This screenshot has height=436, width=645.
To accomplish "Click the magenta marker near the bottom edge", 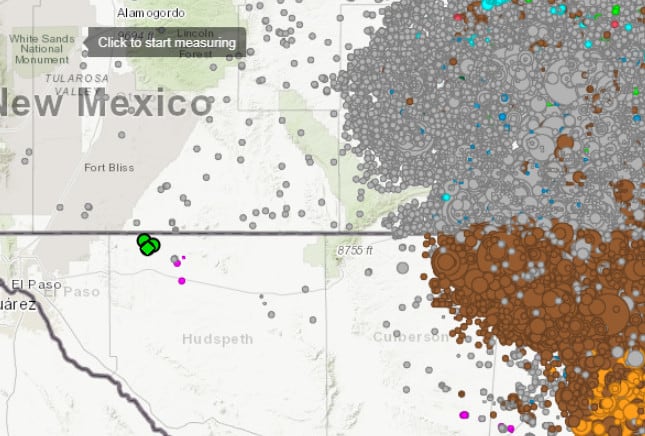I will click(464, 414).
